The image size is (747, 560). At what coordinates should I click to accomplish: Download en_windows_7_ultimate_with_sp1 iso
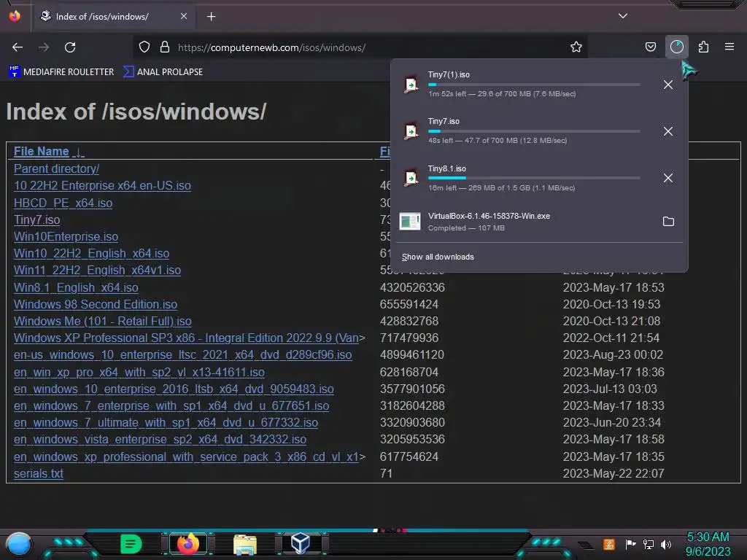[166, 422]
